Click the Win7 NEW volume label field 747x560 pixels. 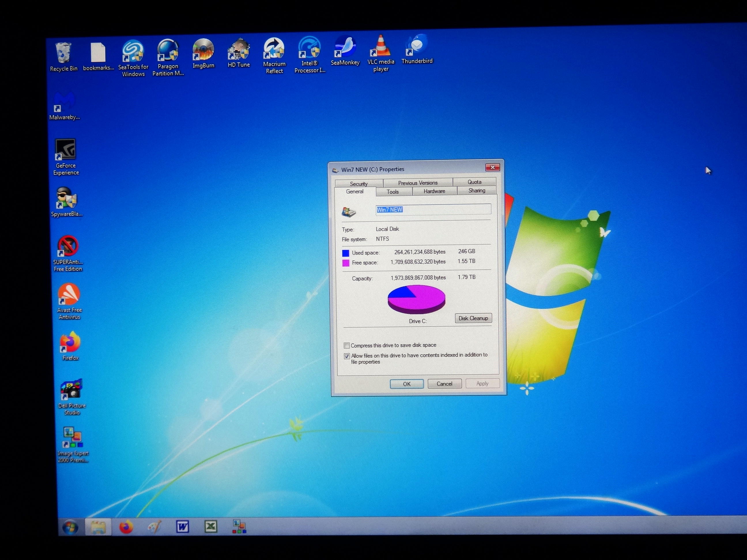point(433,209)
